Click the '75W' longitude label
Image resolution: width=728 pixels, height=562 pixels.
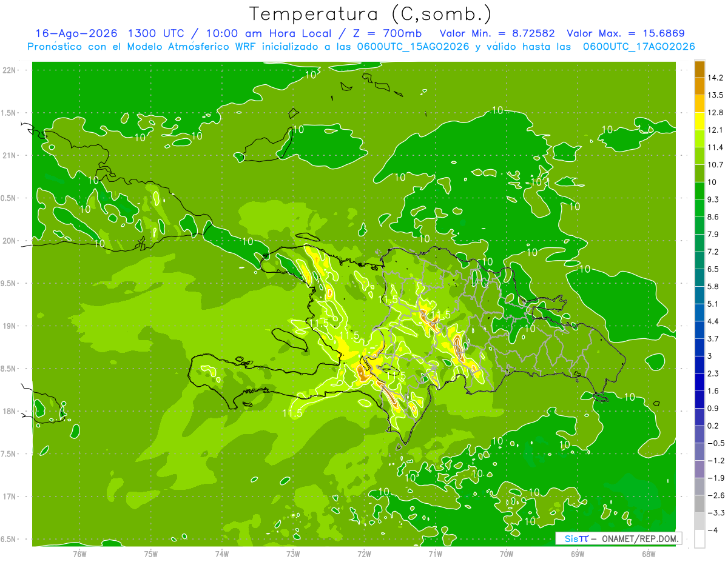(x=151, y=554)
